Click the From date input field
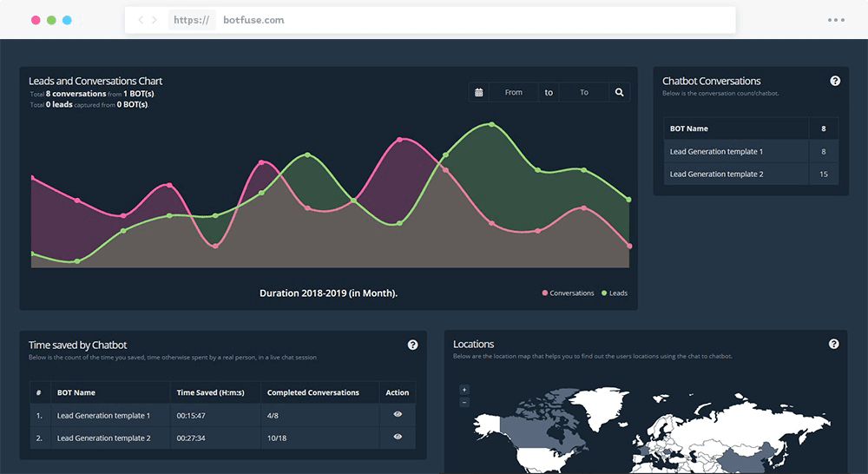 (x=514, y=92)
